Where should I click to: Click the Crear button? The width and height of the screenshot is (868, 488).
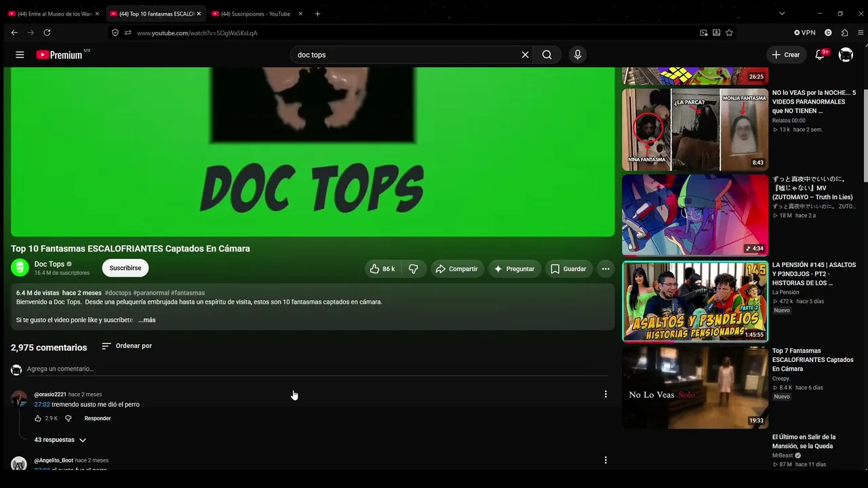coord(786,55)
